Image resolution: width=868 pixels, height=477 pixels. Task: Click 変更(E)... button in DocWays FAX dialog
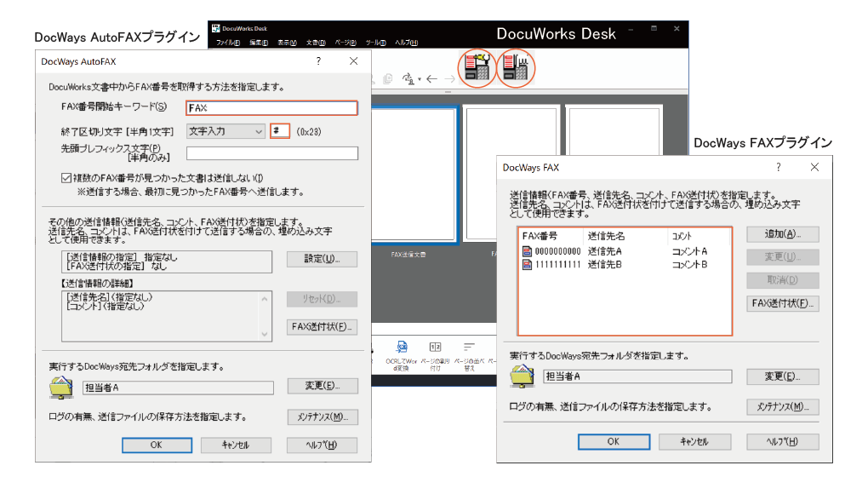(783, 376)
